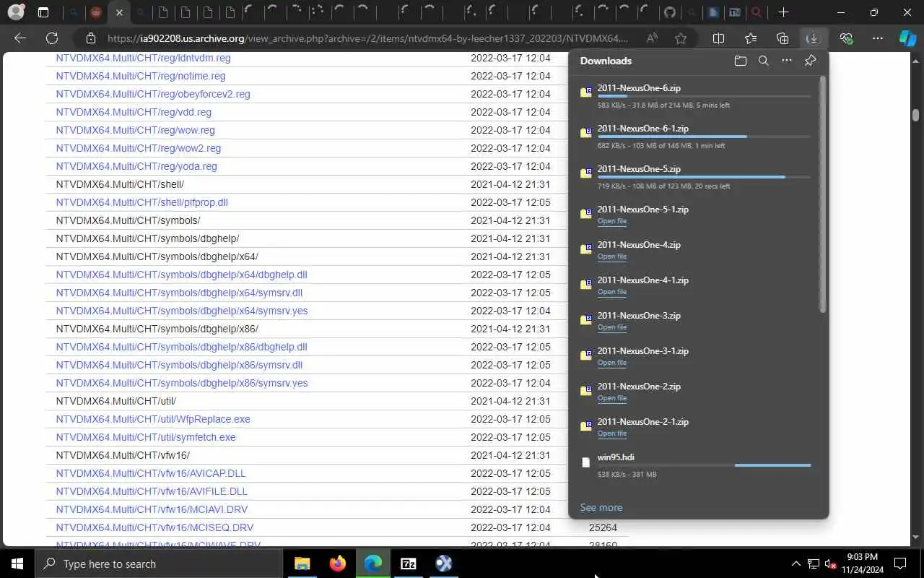The width and height of the screenshot is (924, 578).
Task: Open 7-Zip from taskbar
Action: click(409, 564)
